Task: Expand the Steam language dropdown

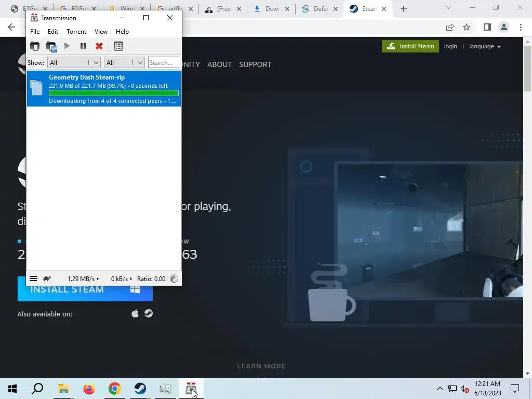Action: point(485,46)
